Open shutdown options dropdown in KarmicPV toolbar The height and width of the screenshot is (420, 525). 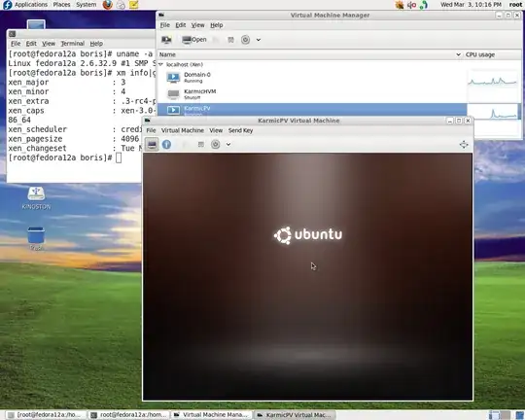click(228, 144)
